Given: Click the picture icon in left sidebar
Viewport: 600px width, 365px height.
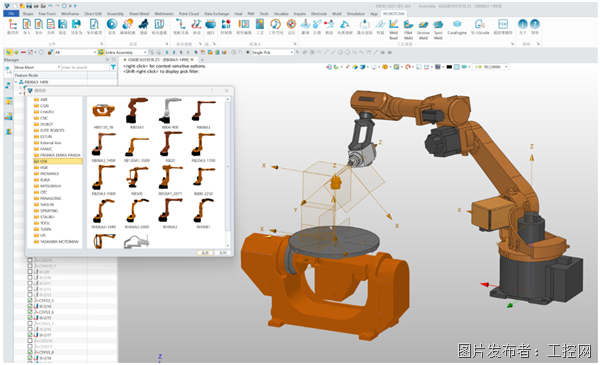Looking at the screenshot, I should [8, 116].
